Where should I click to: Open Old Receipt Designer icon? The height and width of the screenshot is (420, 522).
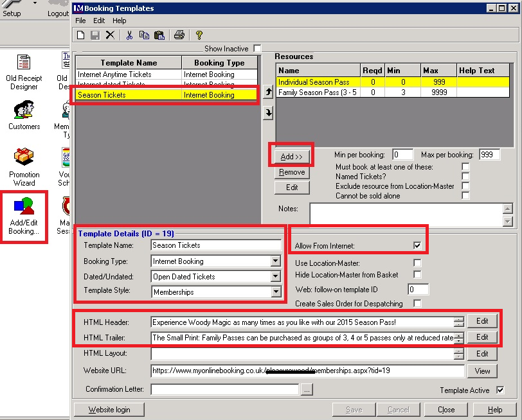(x=24, y=72)
